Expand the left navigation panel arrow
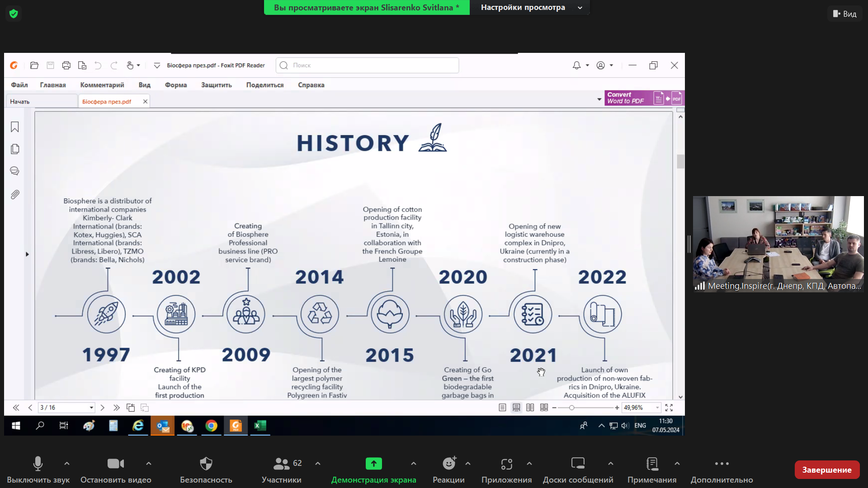This screenshot has height=488, width=868. coord(27,254)
